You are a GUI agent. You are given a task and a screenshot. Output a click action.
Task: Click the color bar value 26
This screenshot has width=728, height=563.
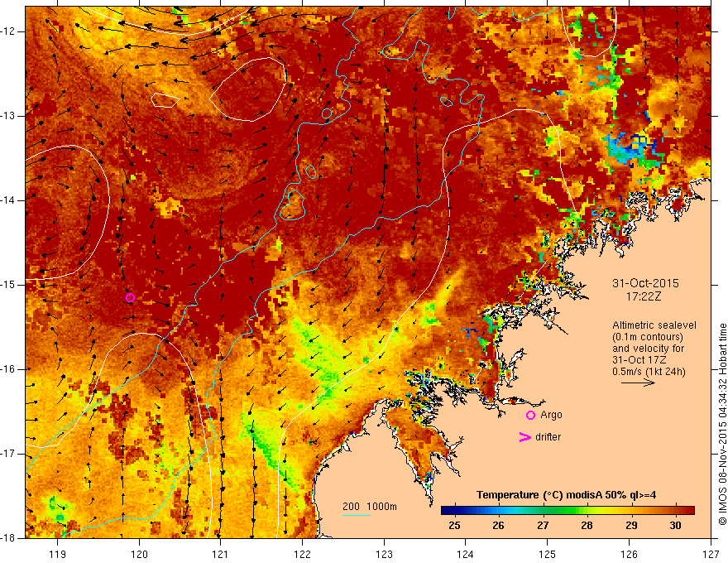click(x=498, y=526)
